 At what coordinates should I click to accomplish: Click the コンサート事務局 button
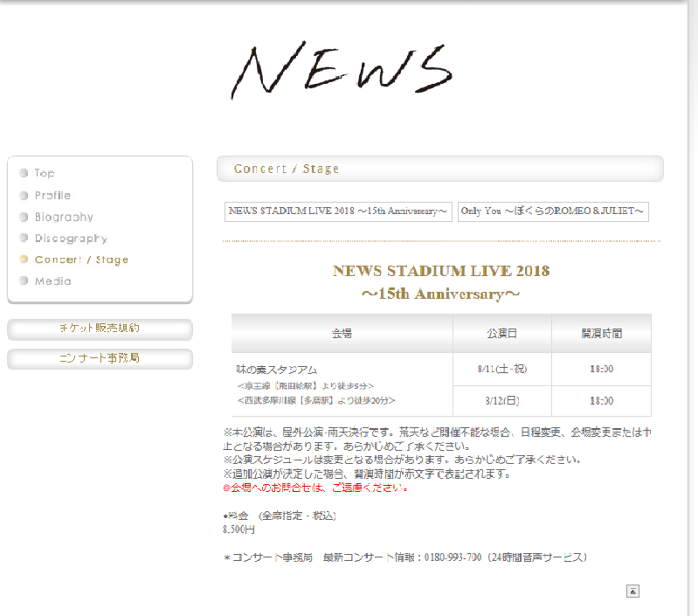click(x=100, y=358)
